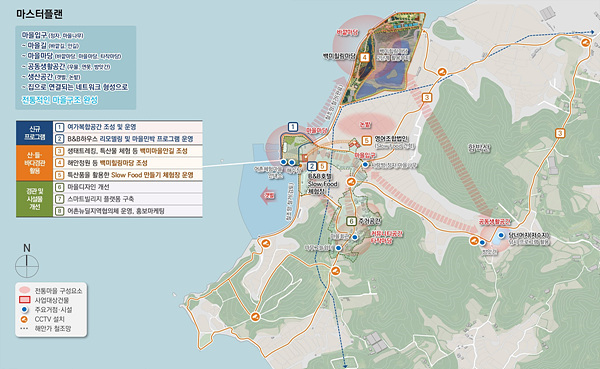
Task: Click route badge 3 on path southeast of 백미힐링마당
Action: click(427, 98)
